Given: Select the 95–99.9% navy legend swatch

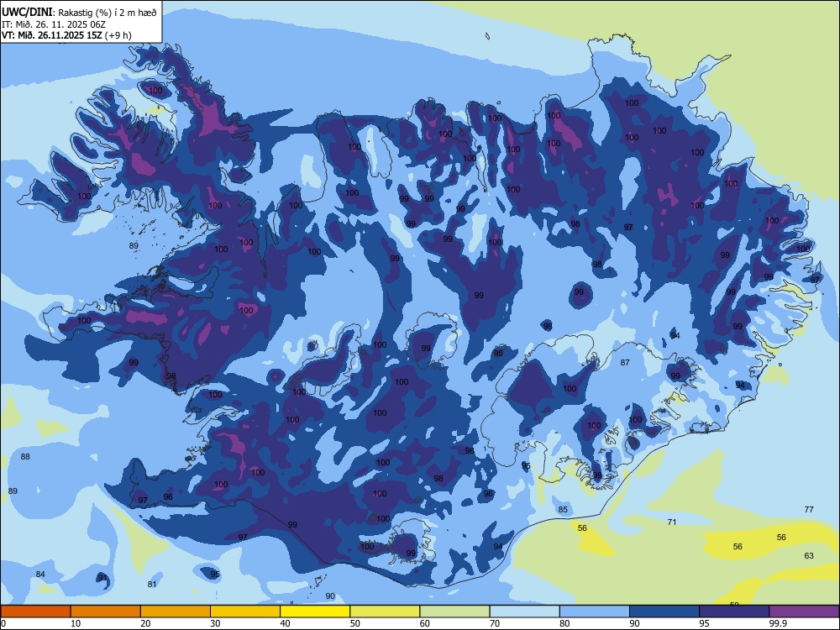Looking at the screenshot, I should point(734,612).
